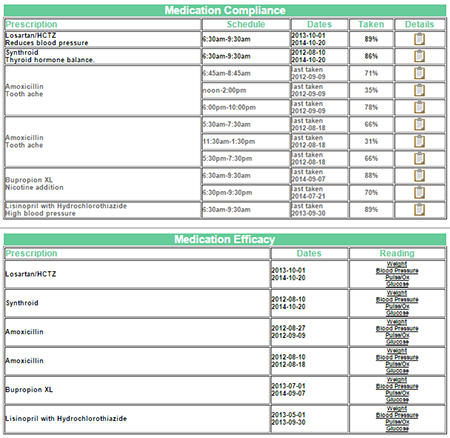Select Synthroid row in Medication Efficacy table
This screenshot has width=450, height=438.
tap(225, 303)
